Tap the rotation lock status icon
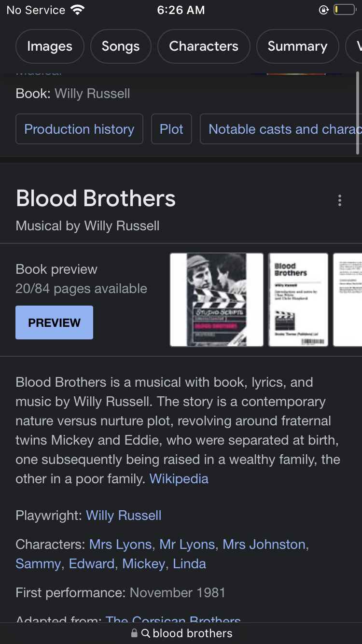This screenshot has height=644, width=362. [x=324, y=10]
